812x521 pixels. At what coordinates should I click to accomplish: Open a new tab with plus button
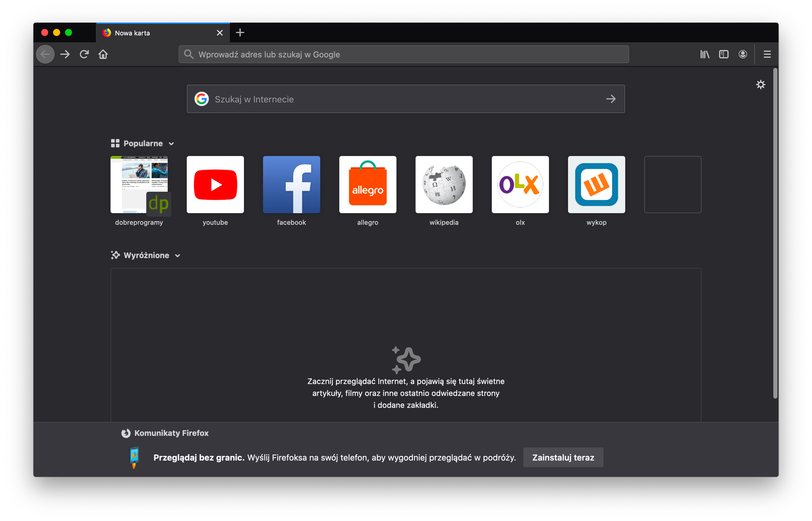coord(240,33)
